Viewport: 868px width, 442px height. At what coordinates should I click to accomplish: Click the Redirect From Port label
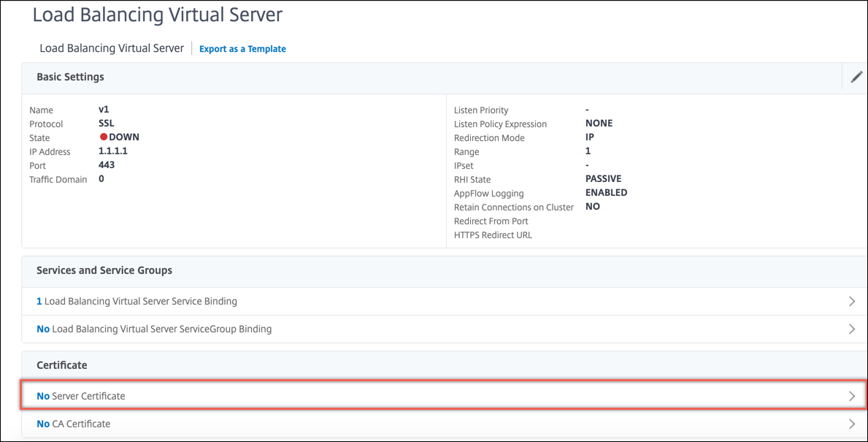tap(491, 221)
